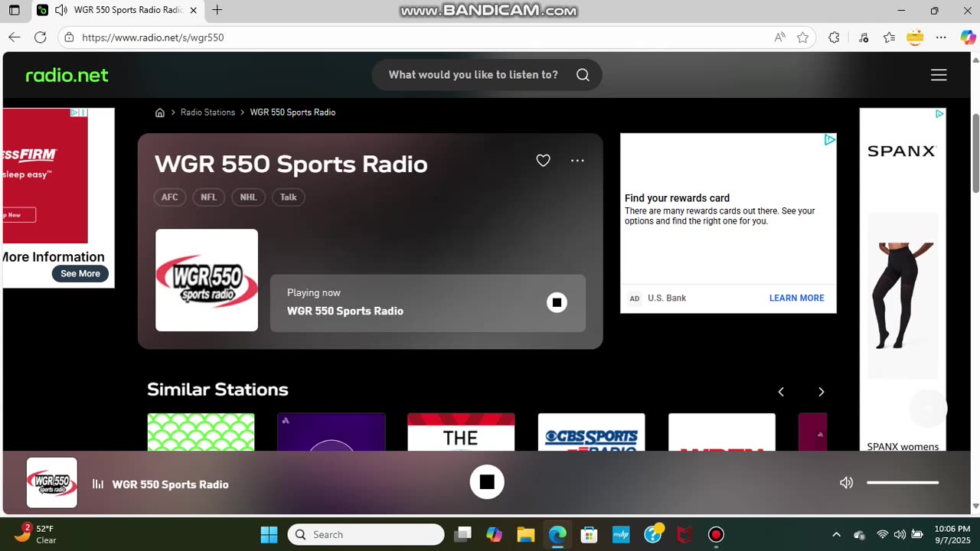View site information lock icon
Screen dimensions: 980x551
69,37
